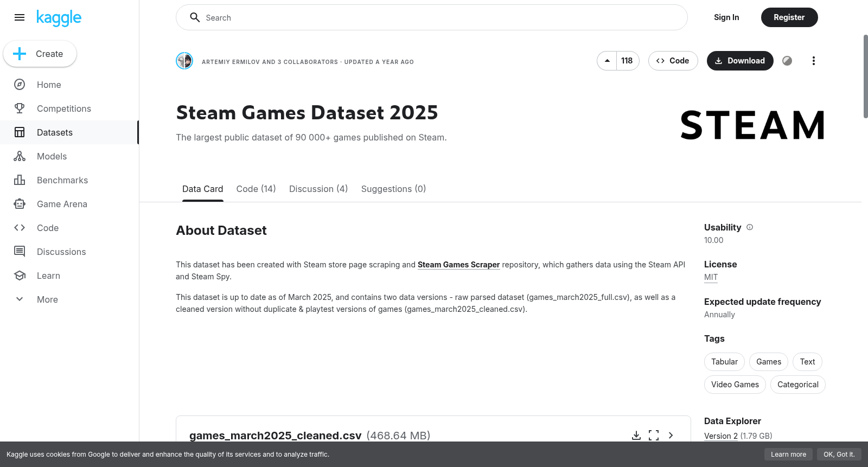This screenshot has width=868, height=467.
Task: Expand the CSV preview to fullscreen
Action: [x=654, y=436]
